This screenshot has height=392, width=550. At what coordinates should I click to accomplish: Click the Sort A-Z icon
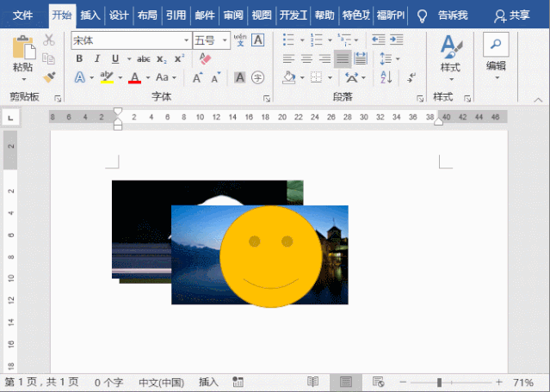(386, 77)
